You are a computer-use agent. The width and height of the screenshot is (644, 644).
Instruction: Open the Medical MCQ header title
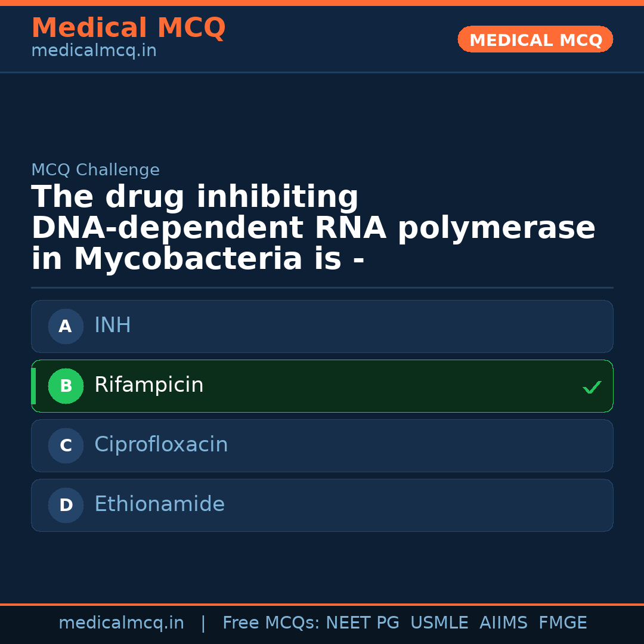128,28
